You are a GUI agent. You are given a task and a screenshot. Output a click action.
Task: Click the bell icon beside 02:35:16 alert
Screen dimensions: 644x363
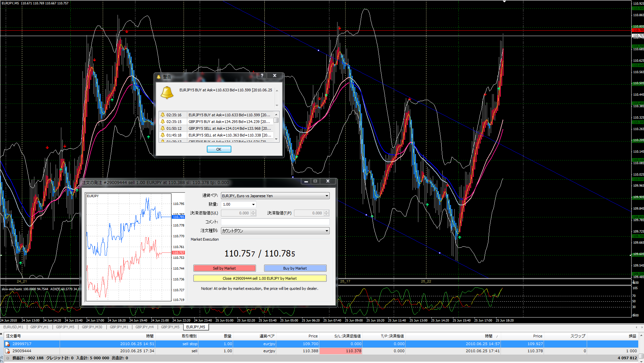click(x=163, y=115)
